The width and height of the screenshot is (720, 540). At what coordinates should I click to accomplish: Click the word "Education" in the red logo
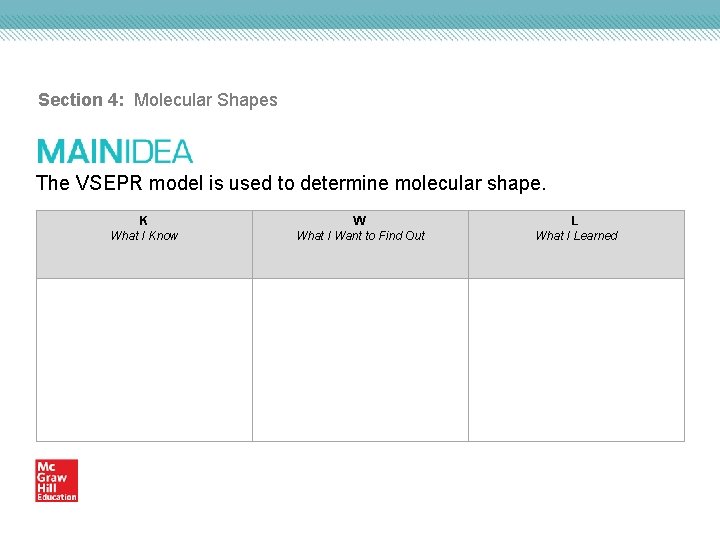click(x=56, y=497)
